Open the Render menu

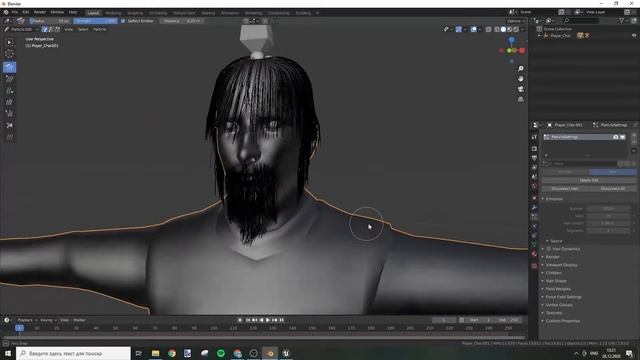[40, 12]
